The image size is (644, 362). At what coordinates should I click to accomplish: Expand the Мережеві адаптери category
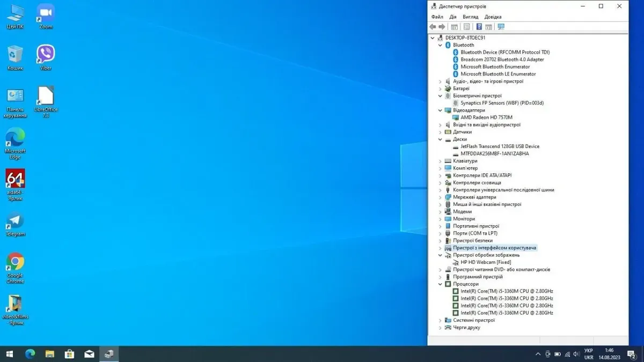point(441,197)
